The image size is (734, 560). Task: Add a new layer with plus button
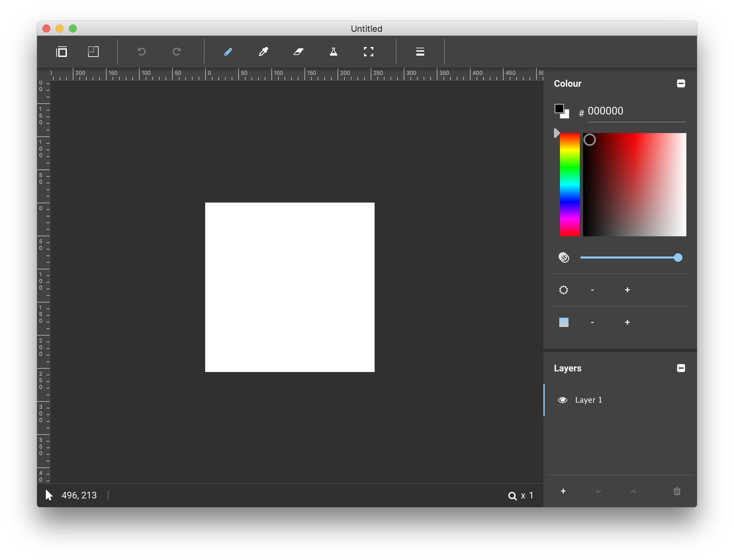[x=563, y=491]
